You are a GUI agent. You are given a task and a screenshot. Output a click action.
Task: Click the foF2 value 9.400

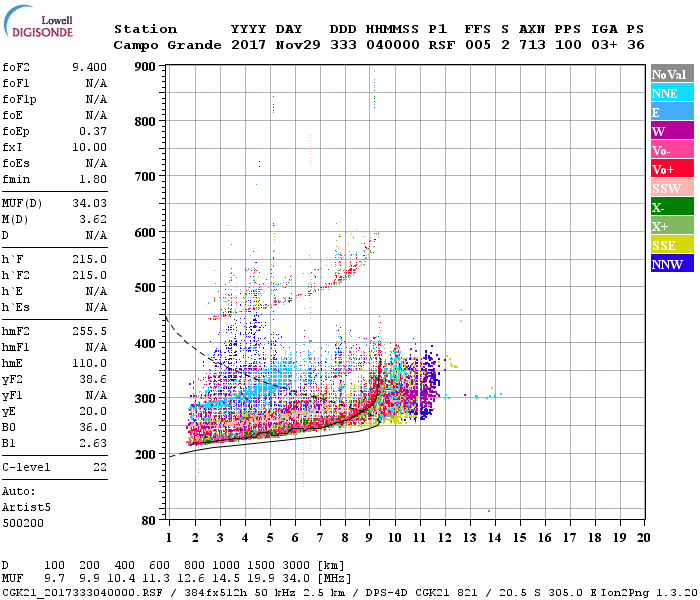tap(90, 67)
